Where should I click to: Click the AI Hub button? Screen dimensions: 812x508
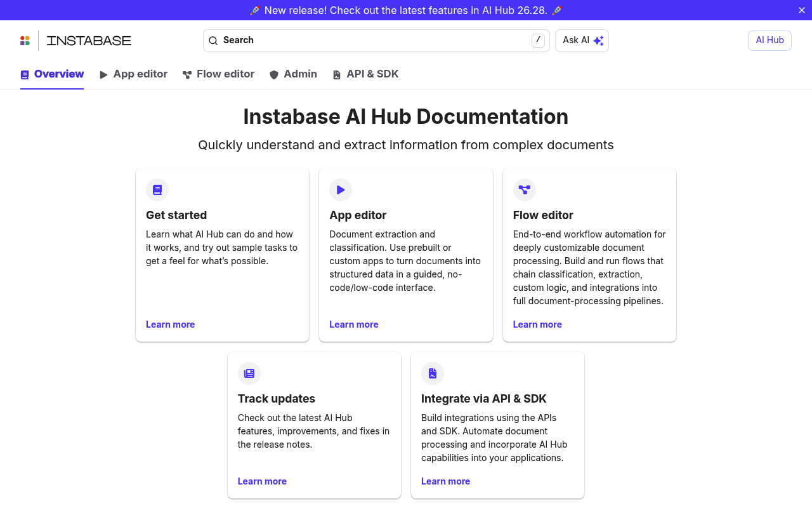[769, 41]
